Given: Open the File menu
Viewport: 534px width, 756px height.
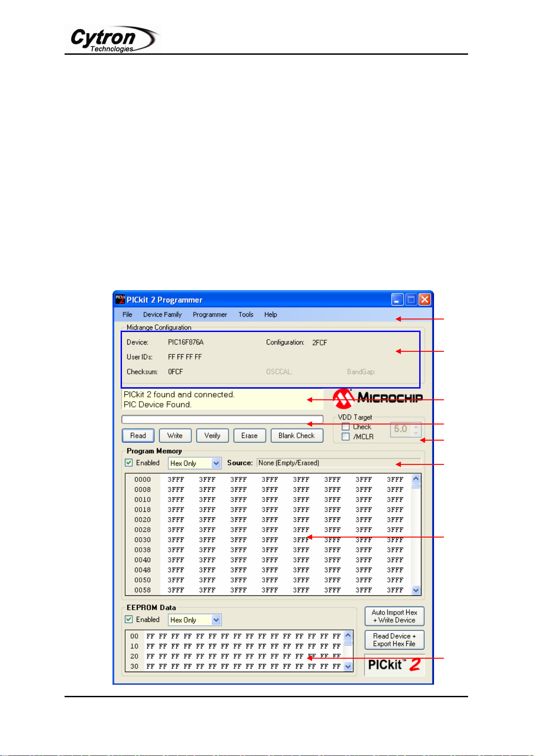Looking at the screenshot, I should [x=127, y=315].
